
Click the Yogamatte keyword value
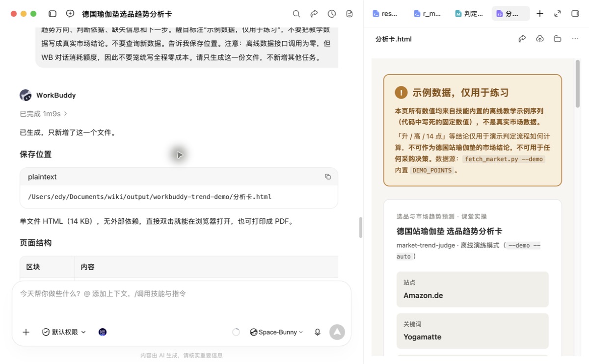pyautogui.click(x=422, y=337)
